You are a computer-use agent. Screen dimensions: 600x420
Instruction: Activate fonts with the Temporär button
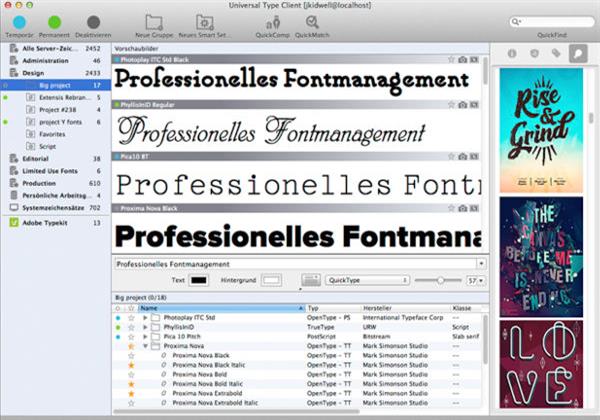19,23
